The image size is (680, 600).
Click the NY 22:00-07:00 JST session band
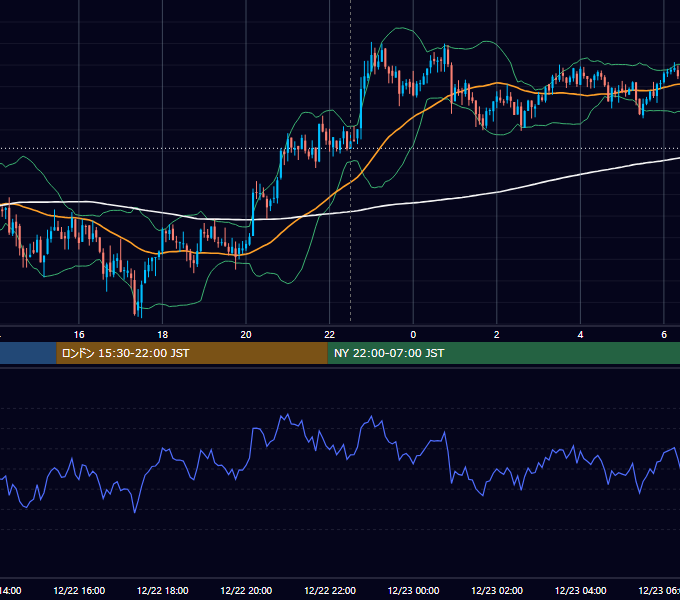point(503,353)
